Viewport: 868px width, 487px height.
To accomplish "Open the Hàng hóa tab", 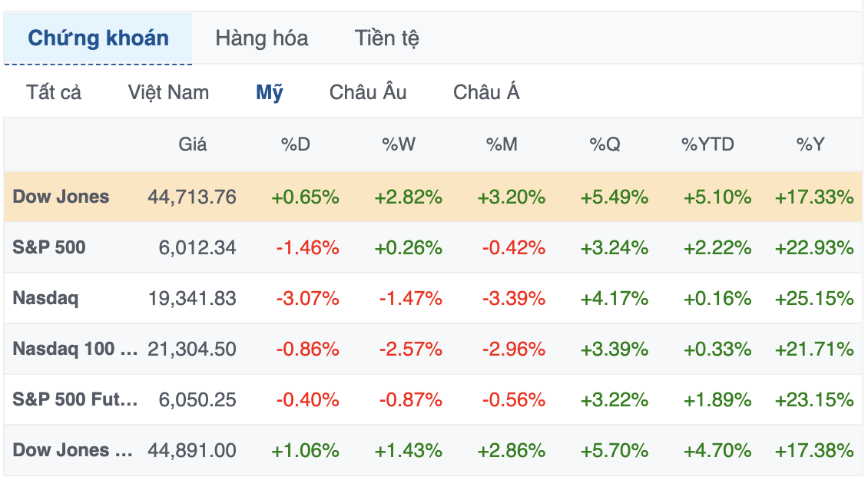I will (x=261, y=38).
